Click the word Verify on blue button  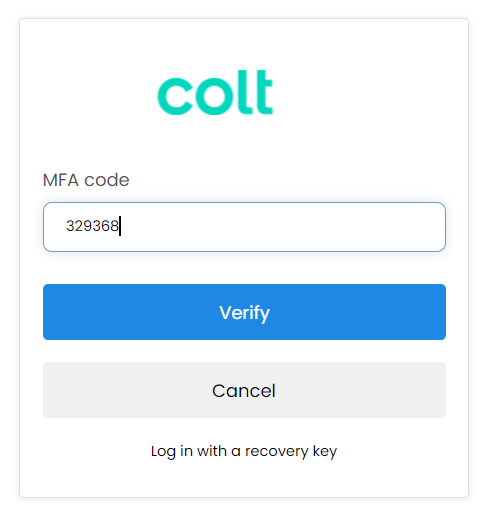[x=244, y=313]
